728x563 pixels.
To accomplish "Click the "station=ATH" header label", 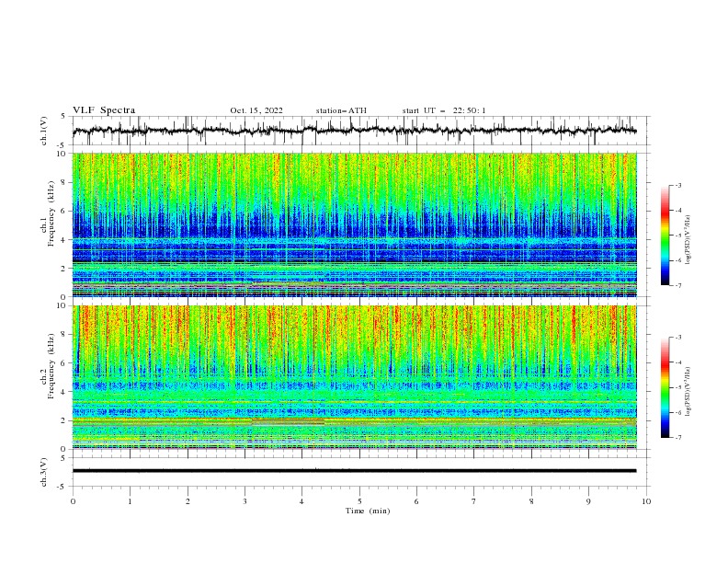I will point(341,110).
